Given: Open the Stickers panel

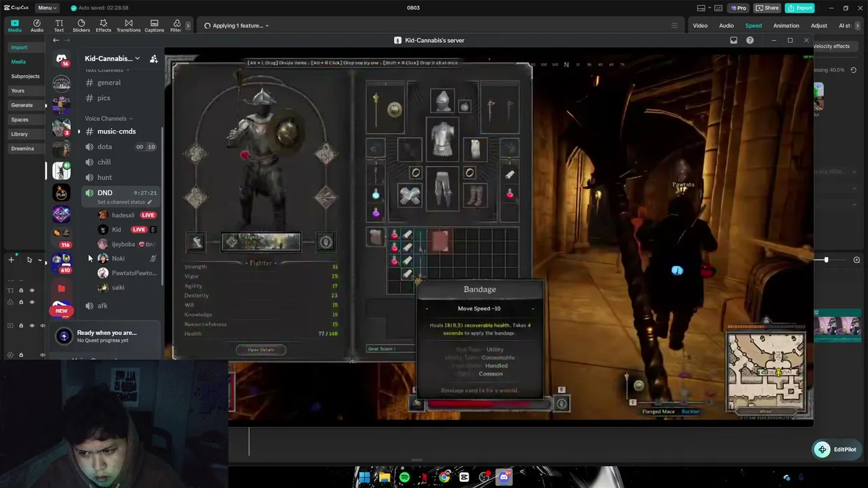Looking at the screenshot, I should coord(81,26).
